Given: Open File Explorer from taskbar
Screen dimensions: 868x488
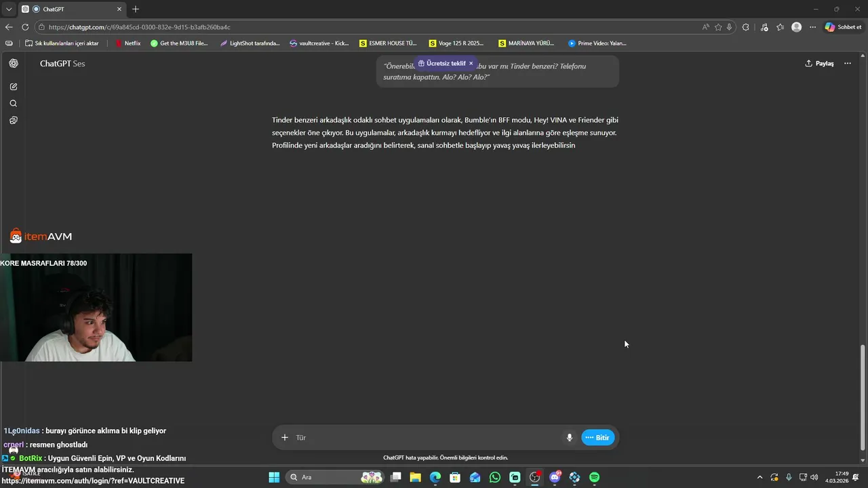Looking at the screenshot, I should click(416, 477).
